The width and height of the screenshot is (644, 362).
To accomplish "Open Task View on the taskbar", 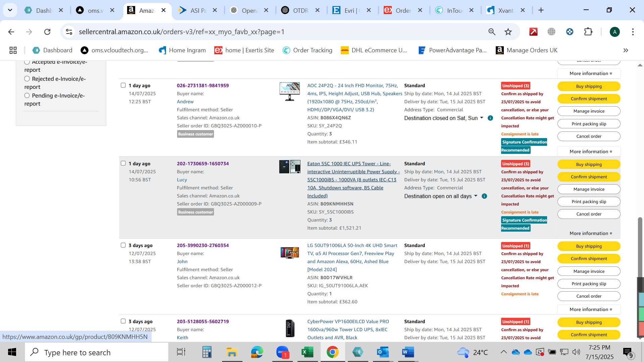I will pyautogui.click(x=181, y=352).
